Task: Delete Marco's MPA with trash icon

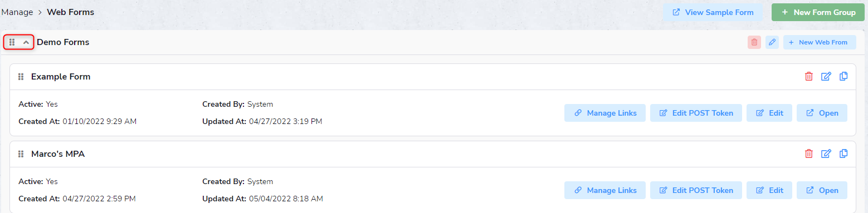Action: pos(809,154)
